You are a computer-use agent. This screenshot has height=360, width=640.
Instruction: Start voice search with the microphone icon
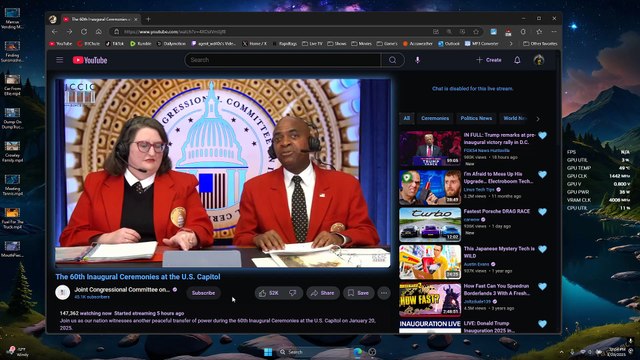[417, 60]
